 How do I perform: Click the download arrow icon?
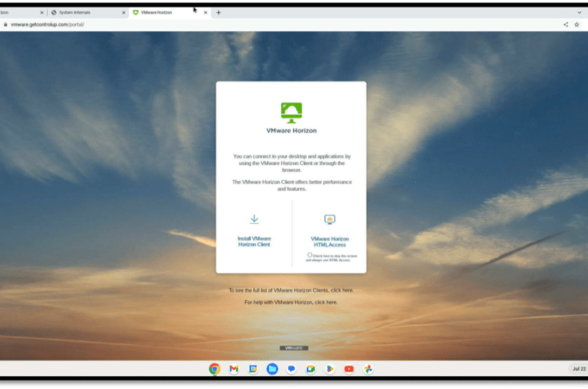pos(254,219)
